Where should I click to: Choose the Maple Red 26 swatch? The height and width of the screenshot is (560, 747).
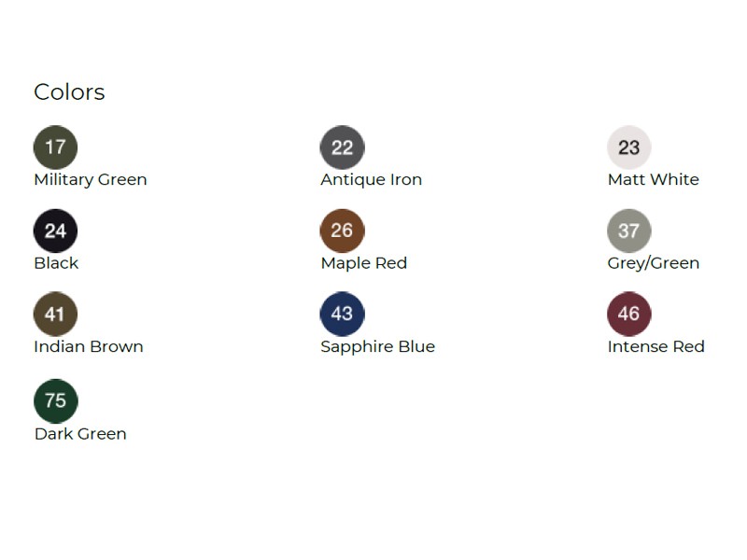tap(342, 231)
